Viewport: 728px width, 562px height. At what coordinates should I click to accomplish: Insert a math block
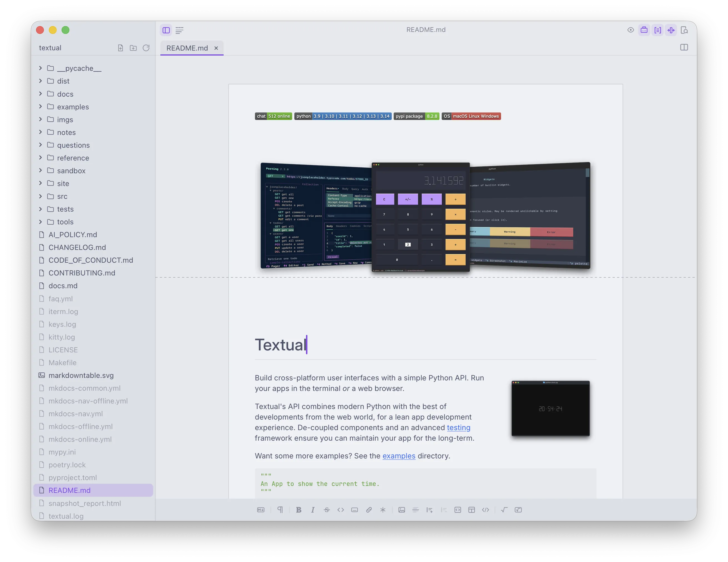click(x=518, y=510)
